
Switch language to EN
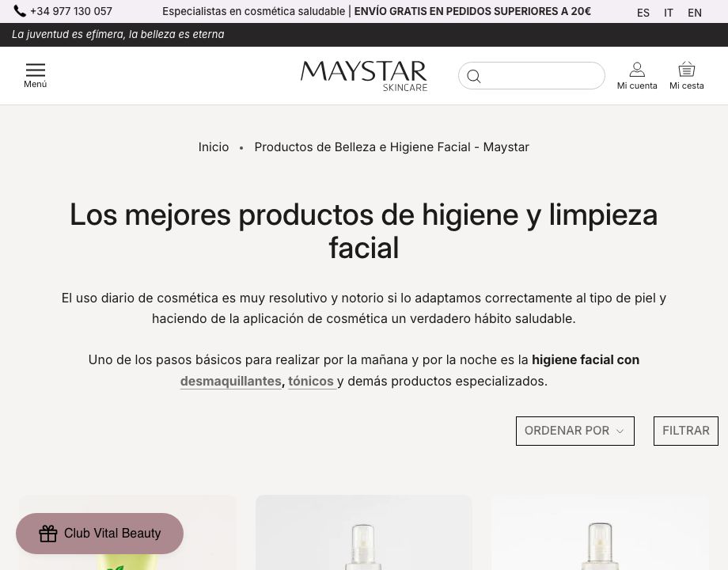695,13
